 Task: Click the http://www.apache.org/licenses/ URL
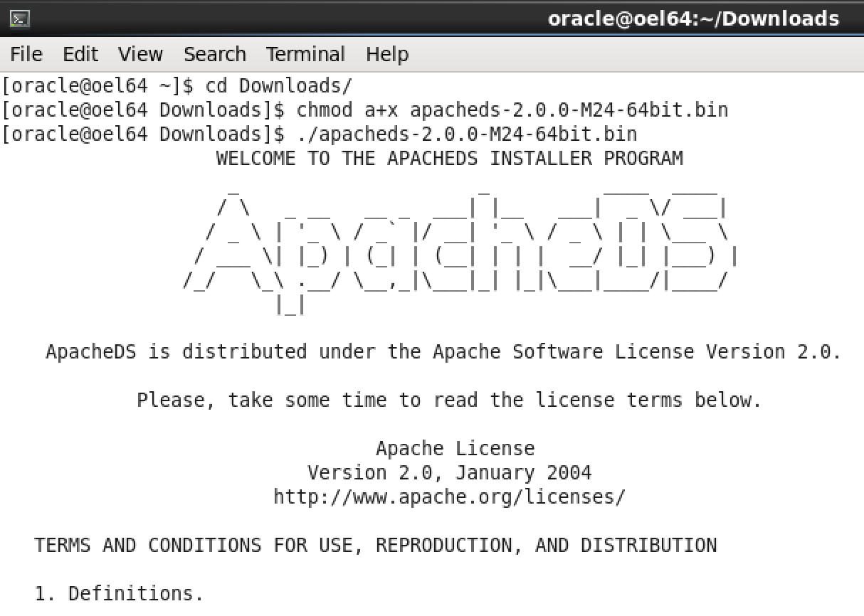(449, 496)
